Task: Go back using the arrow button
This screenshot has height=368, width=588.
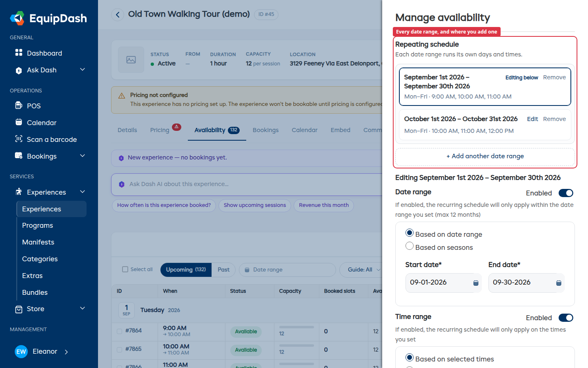Action: (118, 15)
